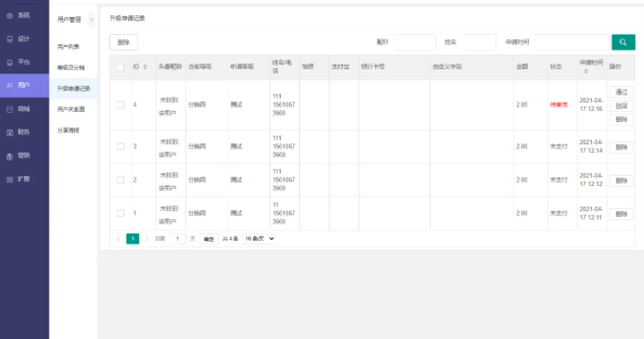
Task: Open the 营销 gift icon in sidebar
Action: 10,156
